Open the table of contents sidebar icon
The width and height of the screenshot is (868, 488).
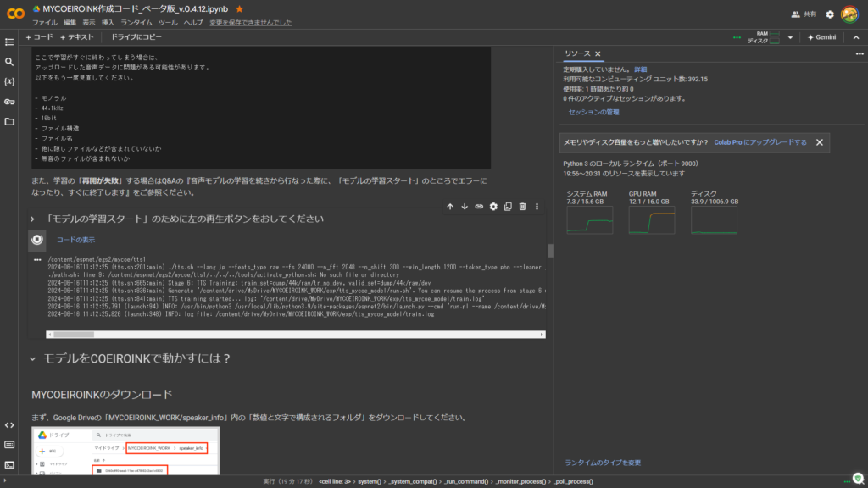tap(9, 42)
